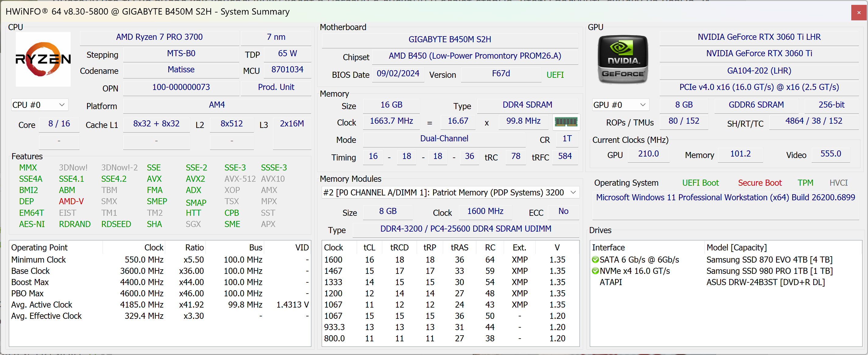Click the NVIDIA GeForce logo
868x355 pixels.
pos(622,59)
